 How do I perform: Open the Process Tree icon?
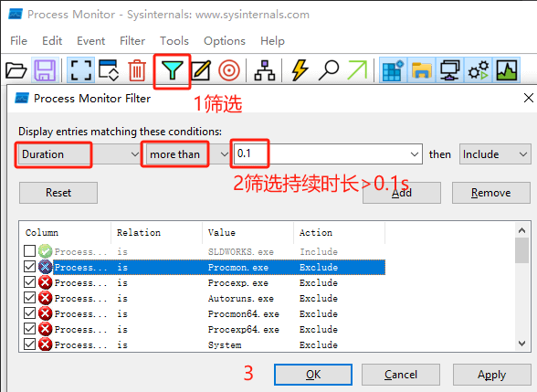click(x=265, y=70)
